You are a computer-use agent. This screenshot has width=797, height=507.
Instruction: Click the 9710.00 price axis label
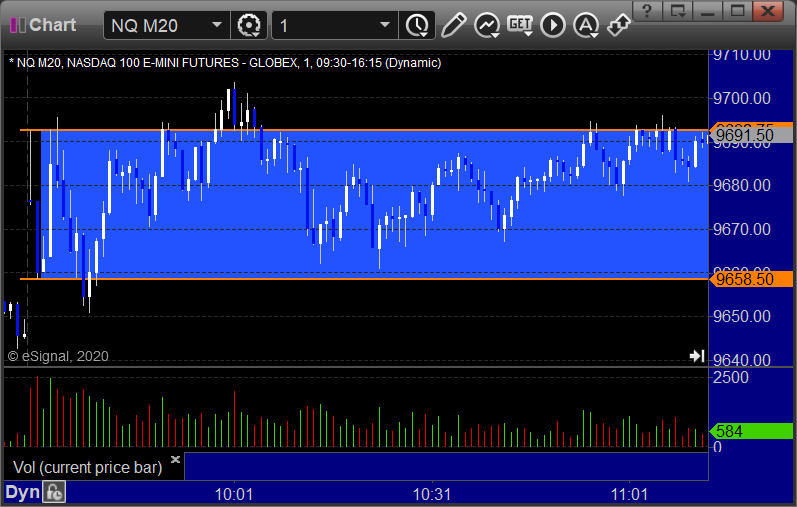click(x=742, y=55)
